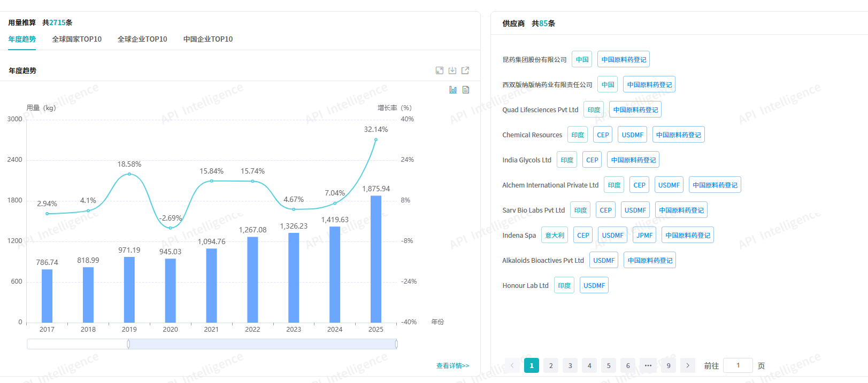Go to previous supplier page arrow
The height and width of the screenshot is (383, 868).
point(512,365)
